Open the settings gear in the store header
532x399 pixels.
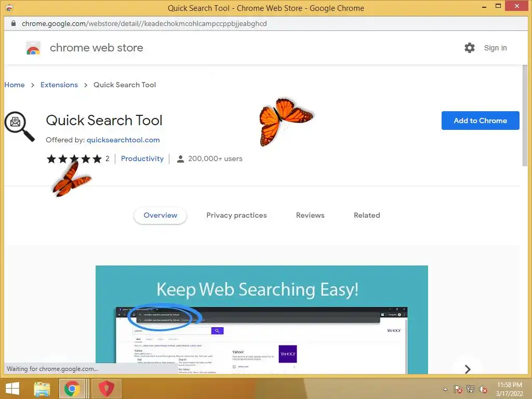(x=470, y=48)
